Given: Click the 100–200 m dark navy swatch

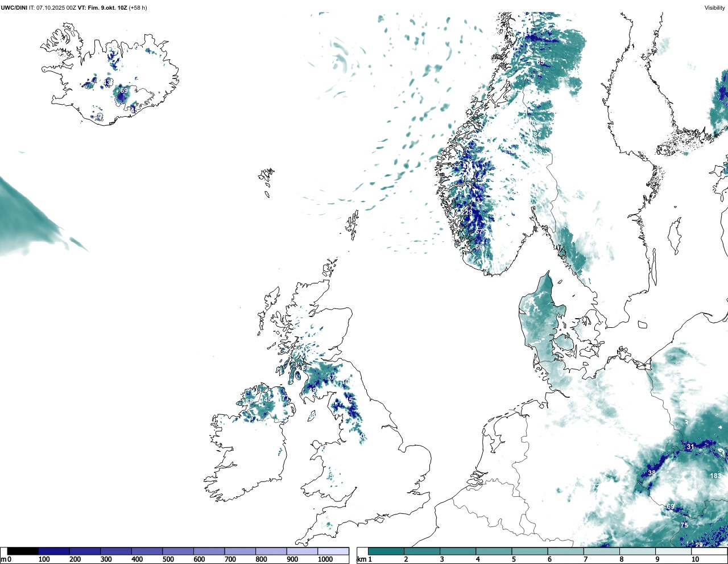Looking at the screenshot, I should [54, 551].
